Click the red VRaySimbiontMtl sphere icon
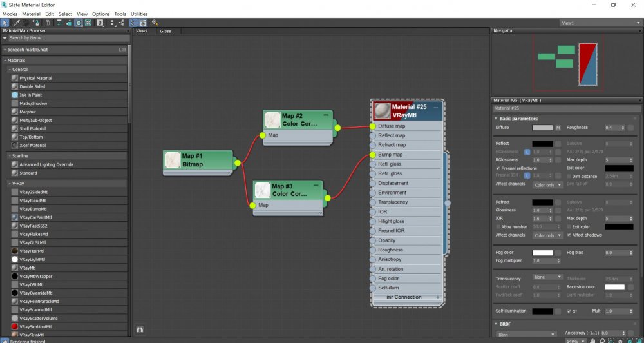644x343 pixels. 15,326
